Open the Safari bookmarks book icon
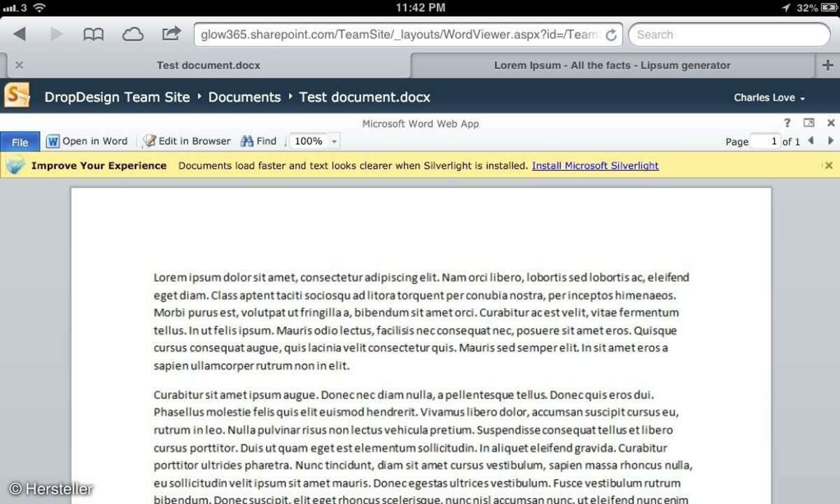 tap(93, 34)
